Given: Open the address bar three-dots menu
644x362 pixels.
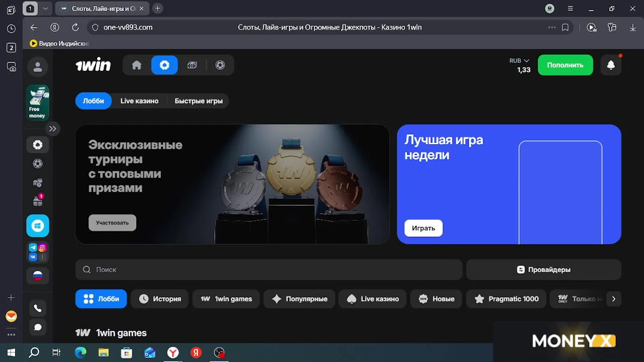Looking at the screenshot, I should (552, 27).
